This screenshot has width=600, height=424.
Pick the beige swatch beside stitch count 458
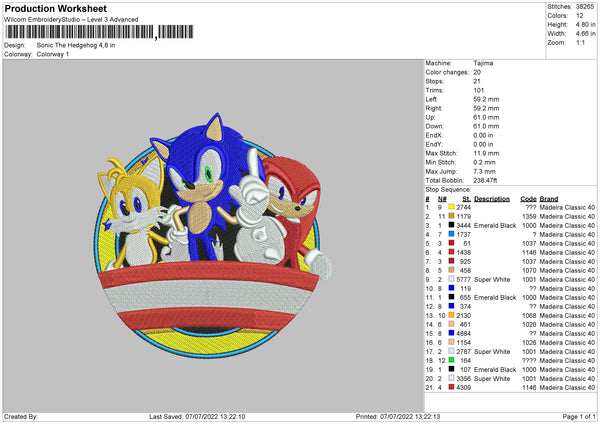(451, 270)
